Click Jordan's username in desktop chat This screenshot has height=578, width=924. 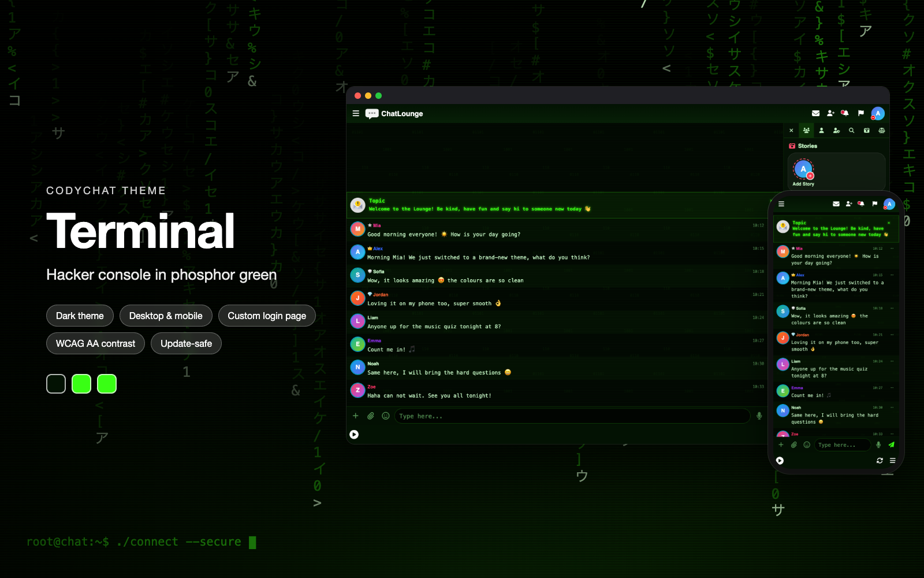(381, 295)
